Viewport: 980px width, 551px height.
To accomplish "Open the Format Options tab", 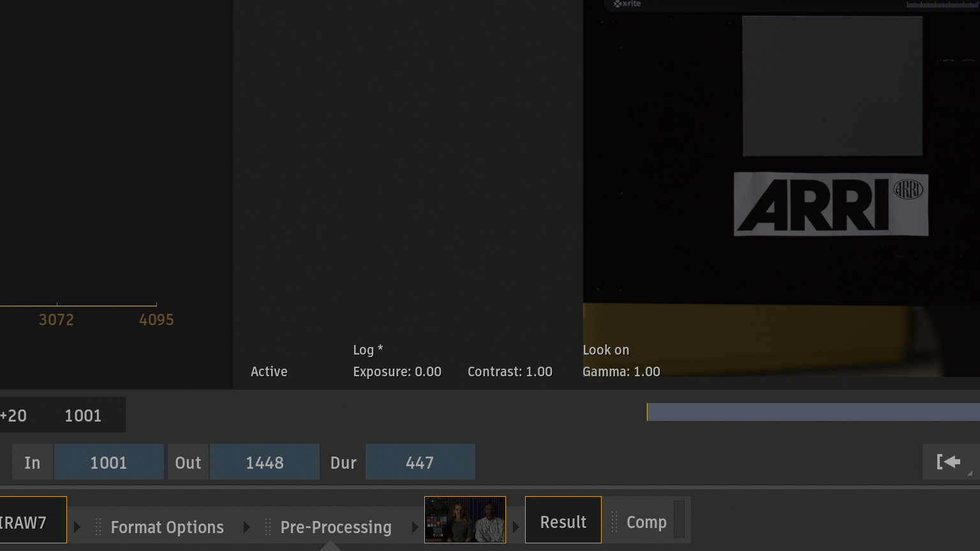I will tap(167, 527).
